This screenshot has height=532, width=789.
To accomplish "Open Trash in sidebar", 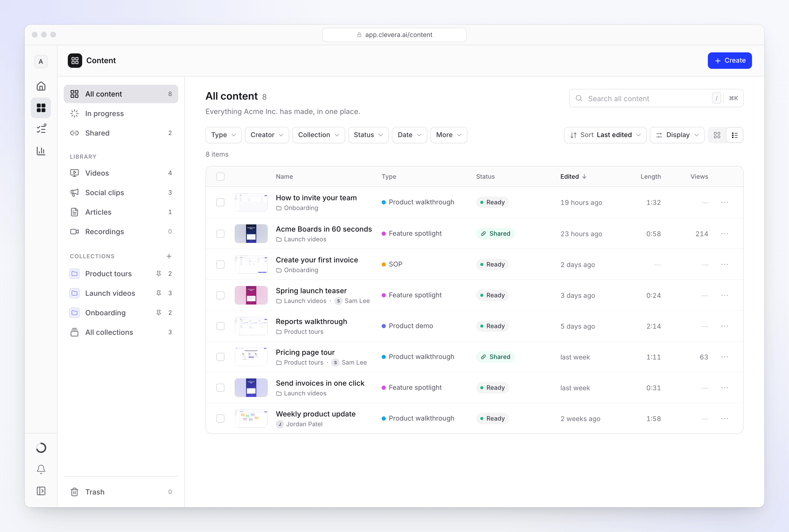I will 121,492.
